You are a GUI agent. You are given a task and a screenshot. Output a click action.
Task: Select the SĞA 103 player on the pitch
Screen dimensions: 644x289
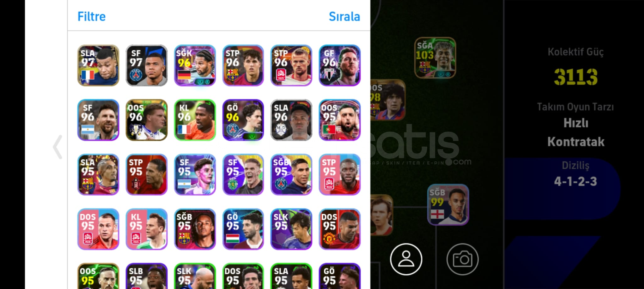point(435,58)
